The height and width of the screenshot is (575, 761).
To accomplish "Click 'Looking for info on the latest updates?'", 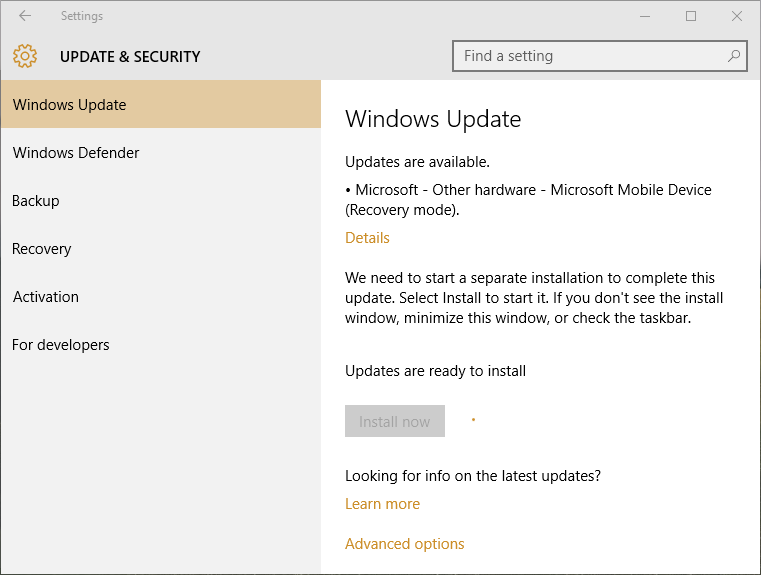I will point(473,476).
